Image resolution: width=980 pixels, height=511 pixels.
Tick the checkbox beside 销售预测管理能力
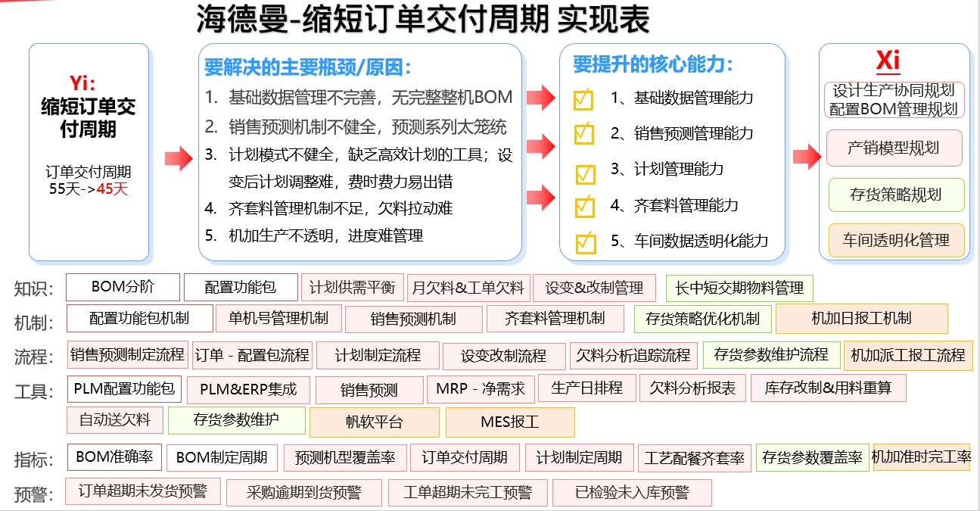[583, 134]
